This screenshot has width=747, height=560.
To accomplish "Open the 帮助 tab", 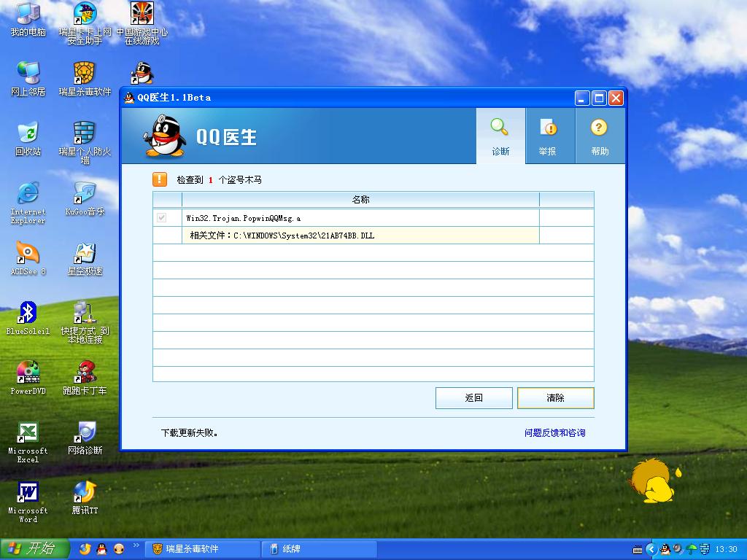I will pyautogui.click(x=600, y=136).
